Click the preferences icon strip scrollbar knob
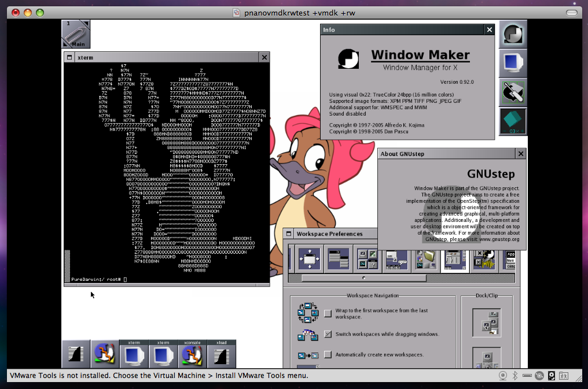This screenshot has width=588, height=389. pos(364,278)
